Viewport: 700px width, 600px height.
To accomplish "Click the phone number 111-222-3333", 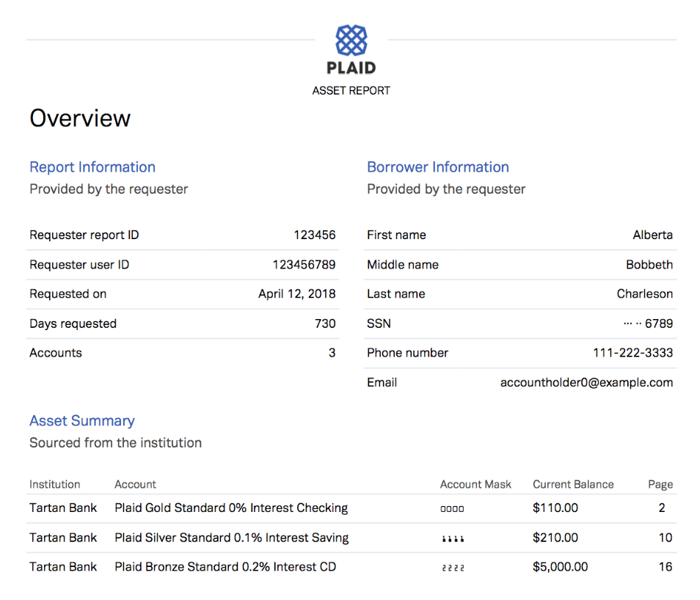I will [x=632, y=353].
